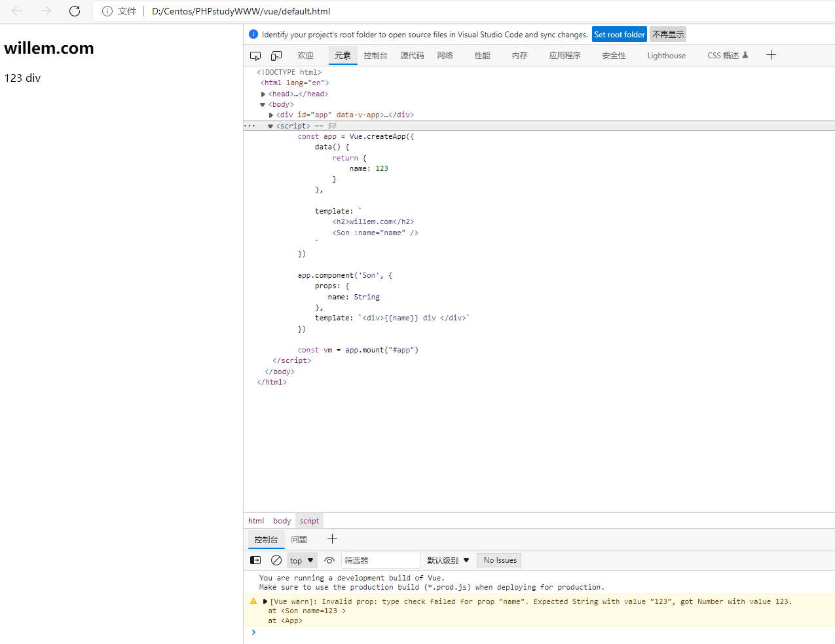Screen dimensions: 835x644
Task: Click the 筛选器 filter input
Action: coord(380,560)
